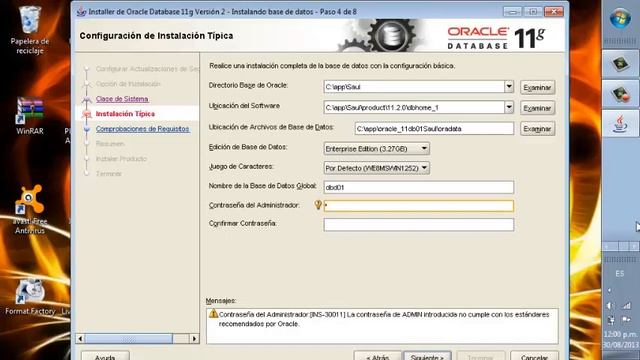This screenshot has width=640, height=360.
Task: Click the Opción de Instalación step label
Action: [x=128, y=84]
